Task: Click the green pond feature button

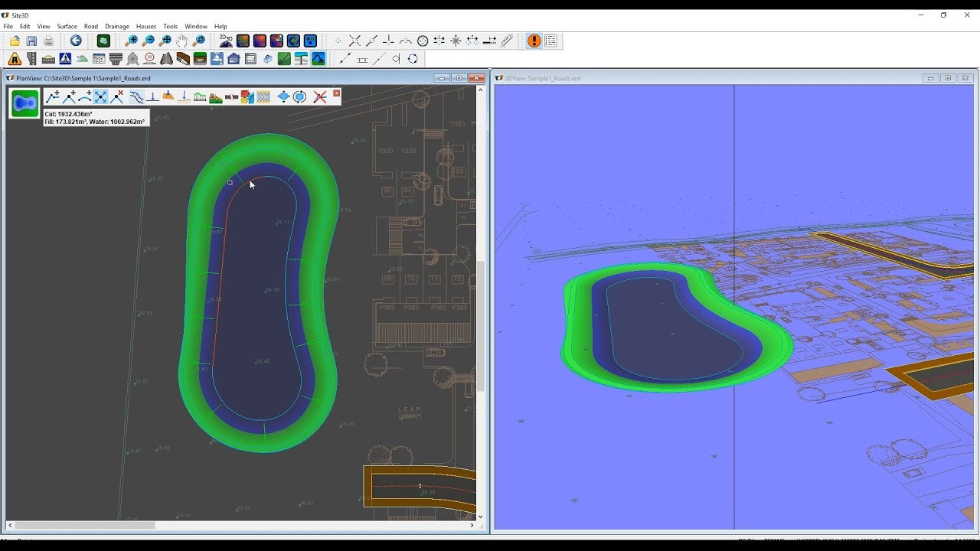Action: [x=24, y=103]
